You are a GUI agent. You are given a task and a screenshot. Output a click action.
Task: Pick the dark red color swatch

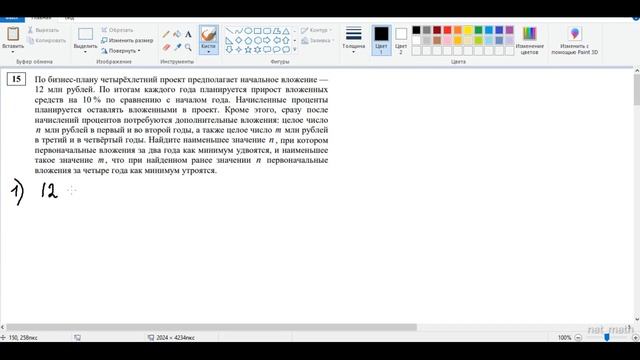(437, 30)
